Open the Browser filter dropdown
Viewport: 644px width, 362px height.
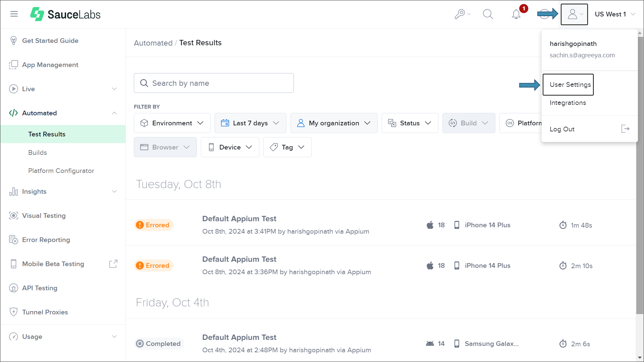tap(165, 147)
